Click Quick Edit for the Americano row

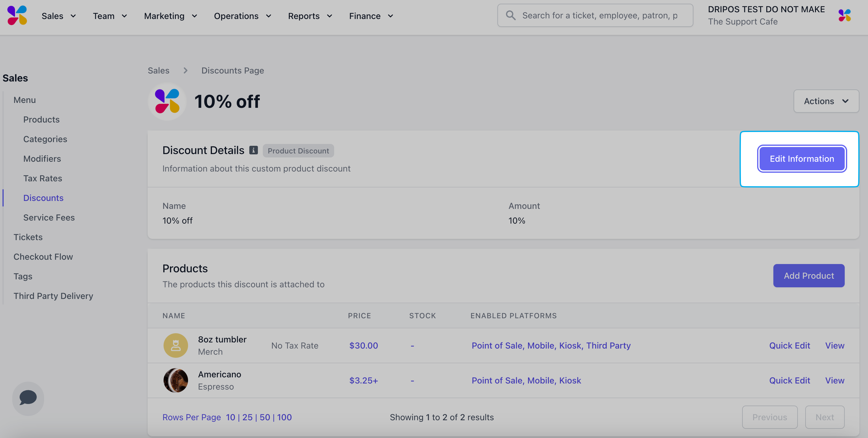pos(789,380)
